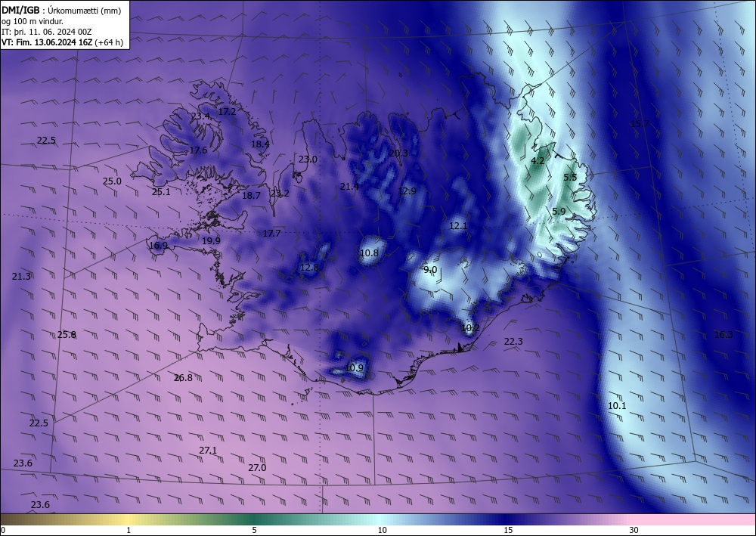Click the 5.9 value on the map

pos(559,211)
